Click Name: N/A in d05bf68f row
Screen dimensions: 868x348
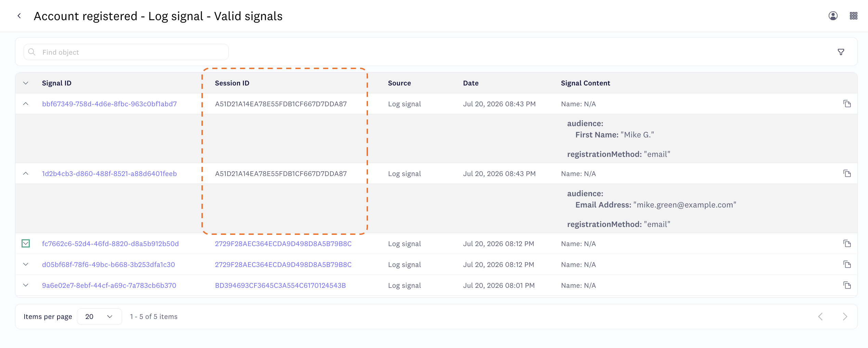(578, 265)
